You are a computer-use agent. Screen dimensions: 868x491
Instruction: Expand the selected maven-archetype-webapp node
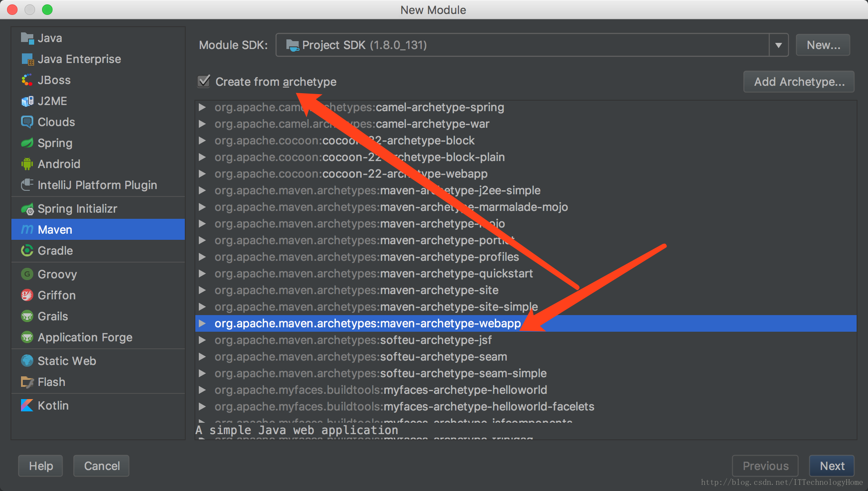202,323
